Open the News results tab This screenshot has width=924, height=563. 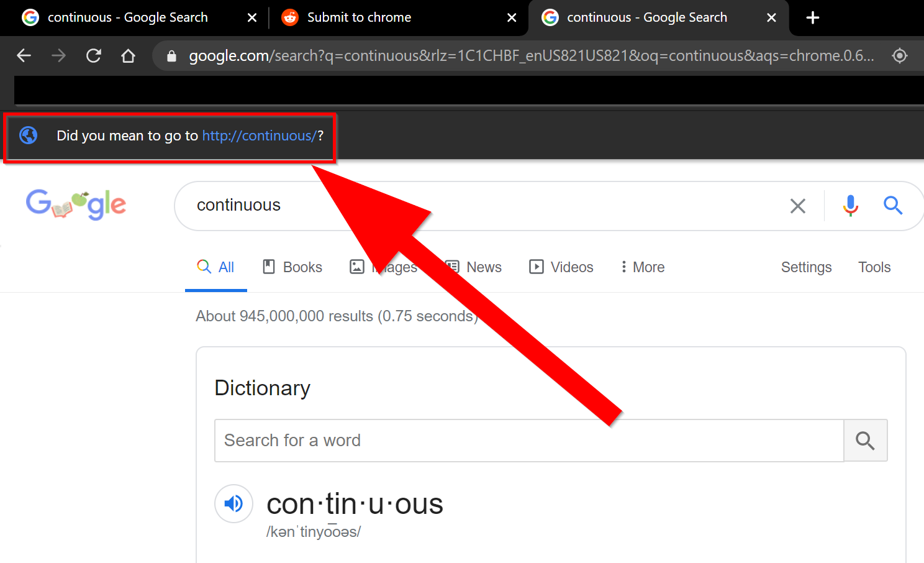point(474,267)
